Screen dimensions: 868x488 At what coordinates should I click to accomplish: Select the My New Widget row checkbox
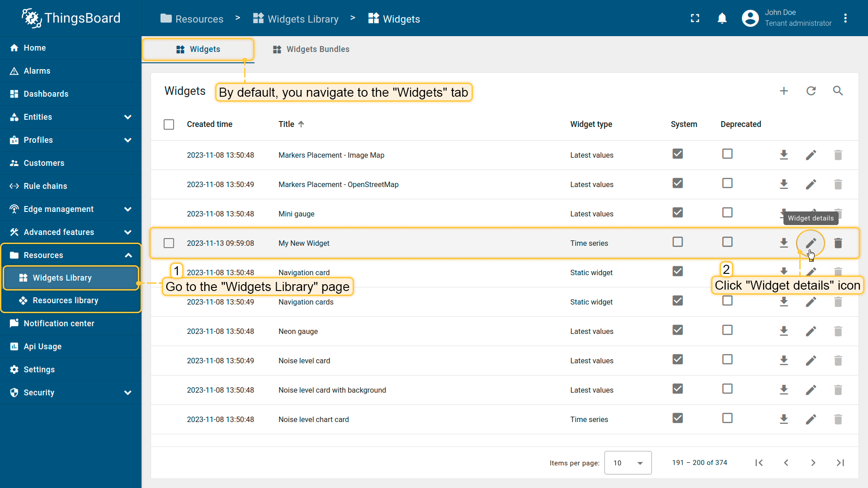[x=169, y=243]
